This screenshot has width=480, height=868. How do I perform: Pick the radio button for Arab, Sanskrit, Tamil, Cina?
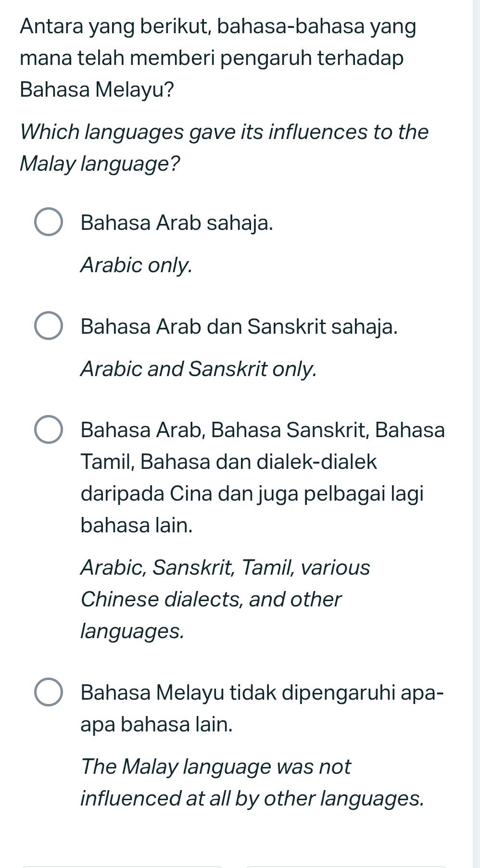point(49,429)
